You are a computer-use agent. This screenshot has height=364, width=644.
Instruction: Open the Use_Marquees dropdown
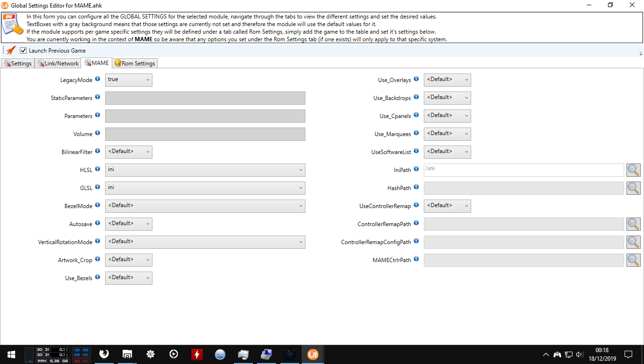click(x=447, y=134)
